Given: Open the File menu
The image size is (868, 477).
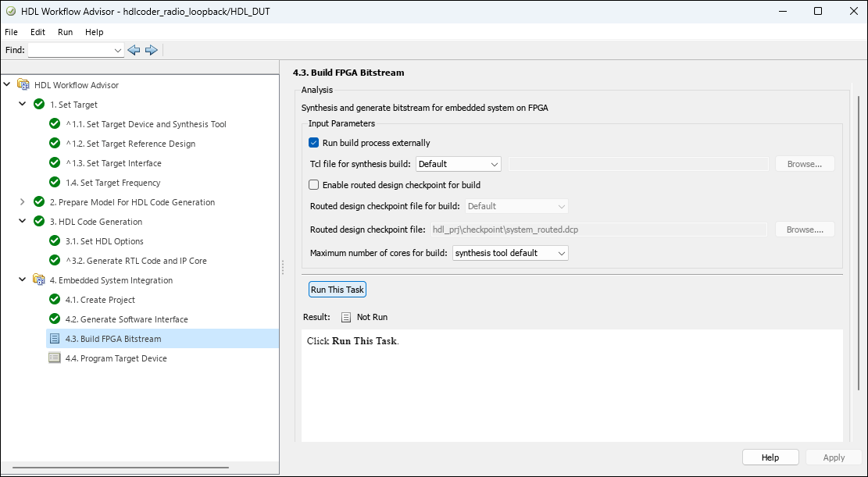Looking at the screenshot, I should point(11,32).
